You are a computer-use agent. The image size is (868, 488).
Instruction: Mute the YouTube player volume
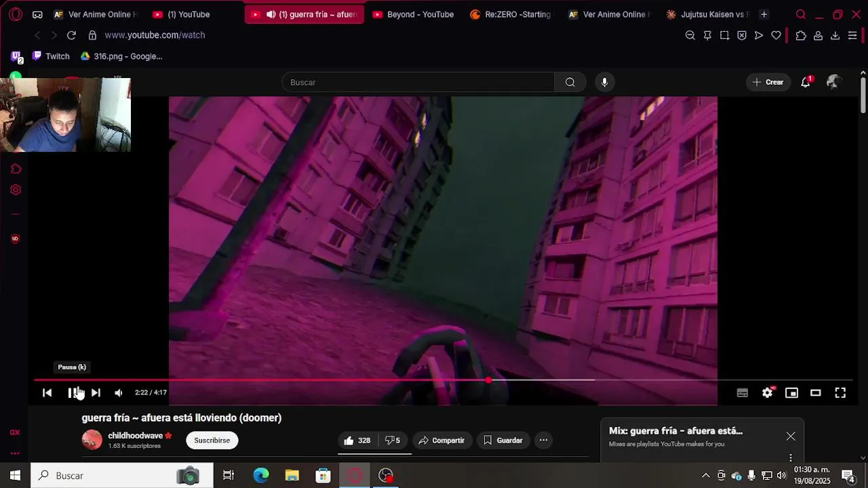click(119, 393)
